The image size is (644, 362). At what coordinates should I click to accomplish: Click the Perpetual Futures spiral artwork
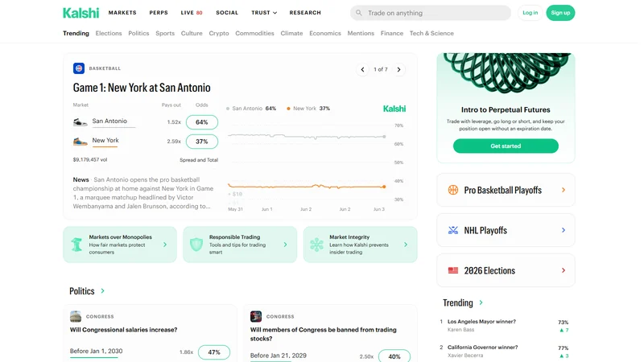(506, 72)
